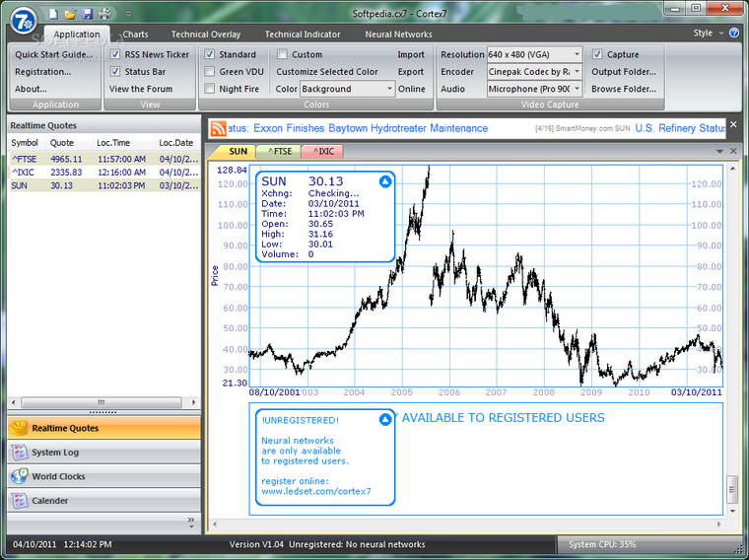The width and height of the screenshot is (749, 560).
Task: Enable the Night Fire color scheme
Action: pos(209,89)
